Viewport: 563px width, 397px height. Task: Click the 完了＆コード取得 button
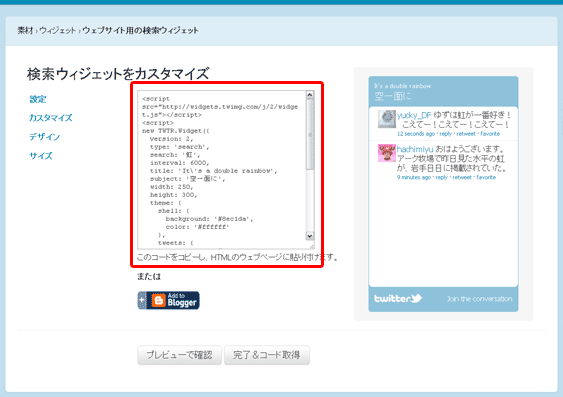[267, 355]
